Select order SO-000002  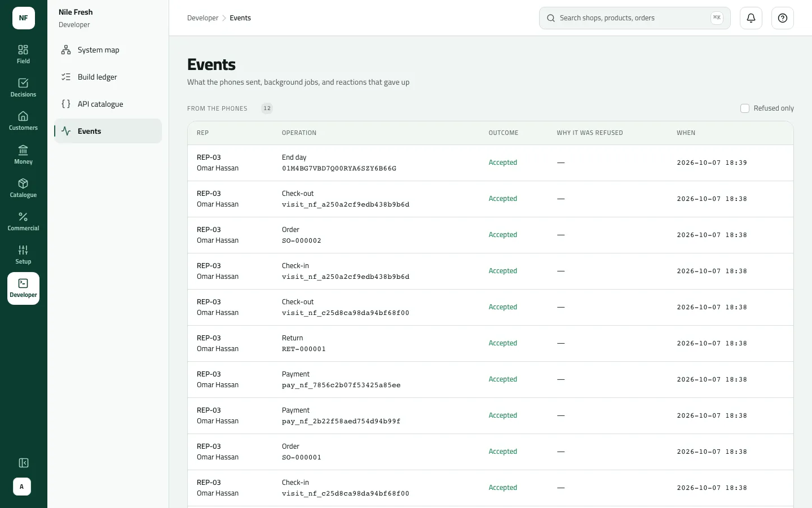click(302, 240)
